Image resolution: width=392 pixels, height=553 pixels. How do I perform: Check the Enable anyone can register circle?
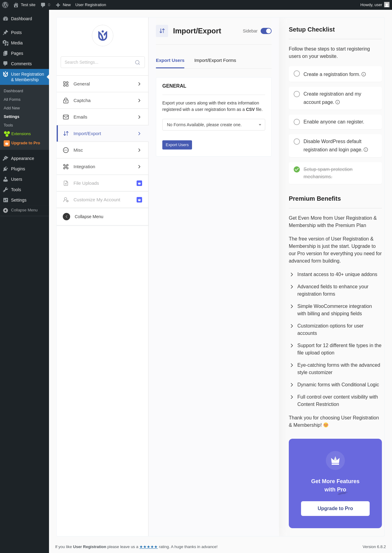tap(297, 122)
